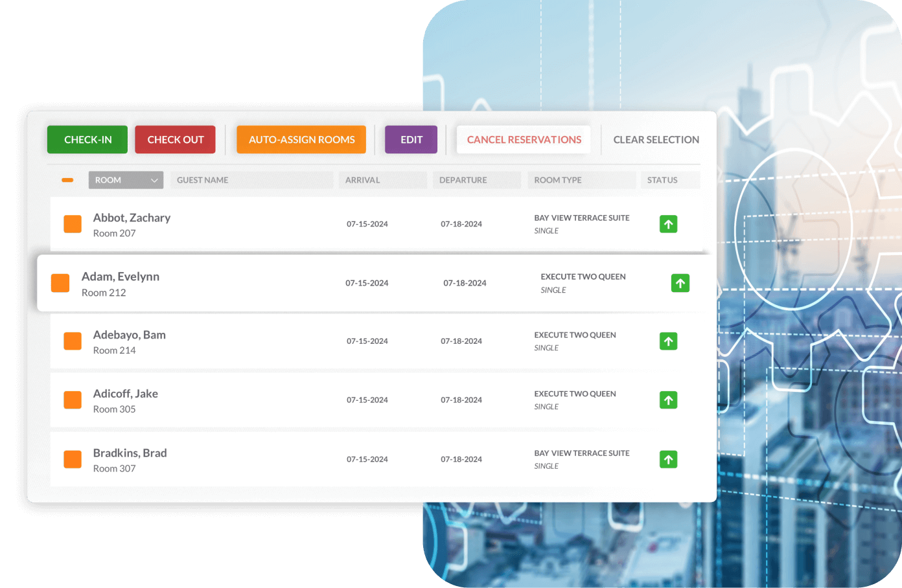This screenshot has height=588, width=902.
Task: Sort by GUEST NAME column
Action: pyautogui.click(x=252, y=180)
